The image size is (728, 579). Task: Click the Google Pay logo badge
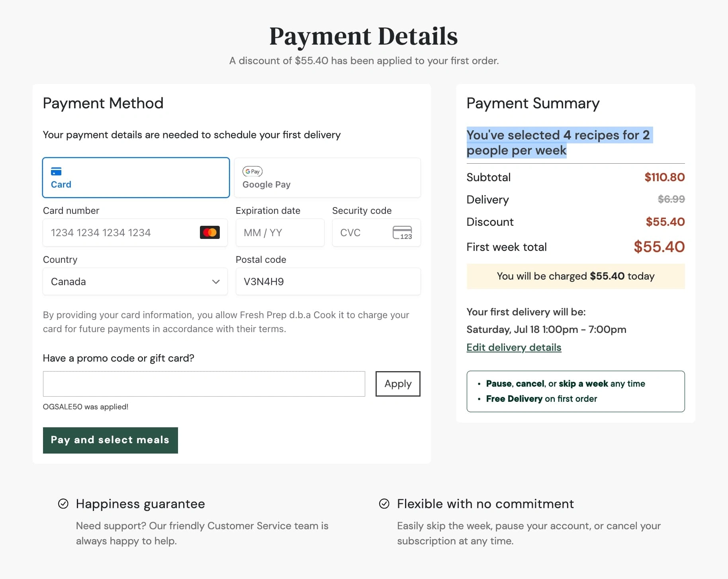coord(252,172)
